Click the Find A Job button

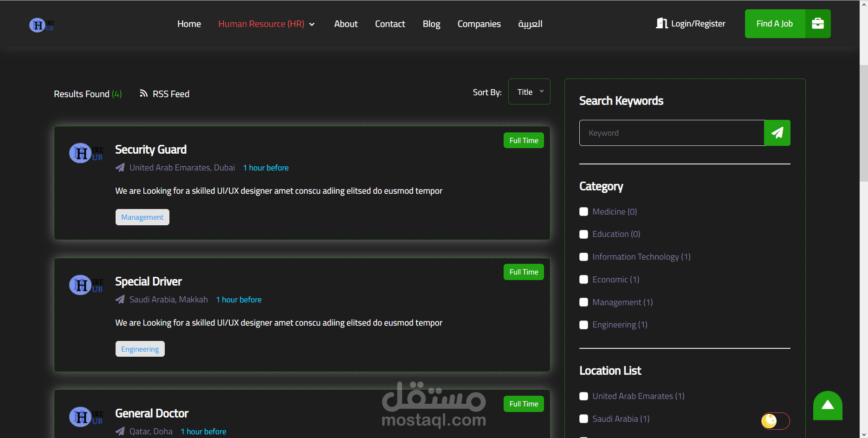coord(788,24)
